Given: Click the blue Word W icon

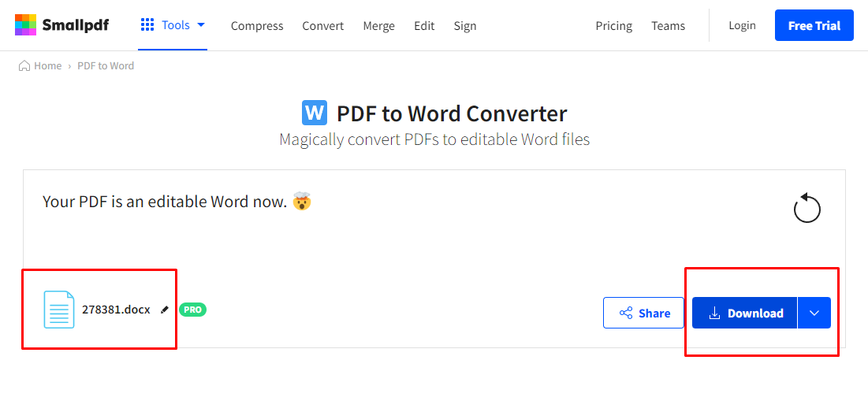Looking at the screenshot, I should [315, 113].
